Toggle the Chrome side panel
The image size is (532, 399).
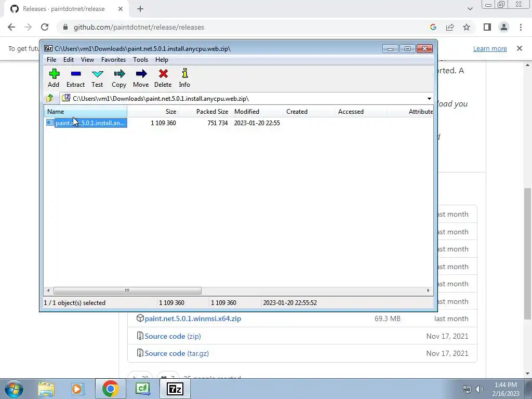[487, 27]
